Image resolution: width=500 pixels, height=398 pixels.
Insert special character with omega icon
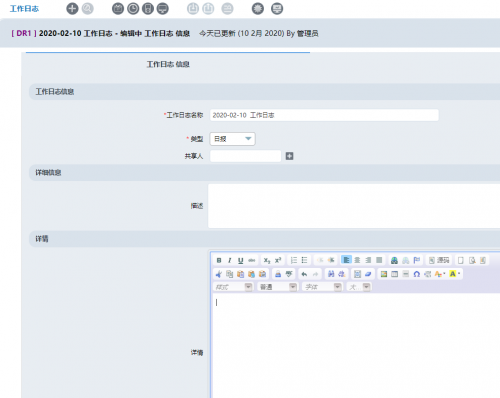(417, 274)
